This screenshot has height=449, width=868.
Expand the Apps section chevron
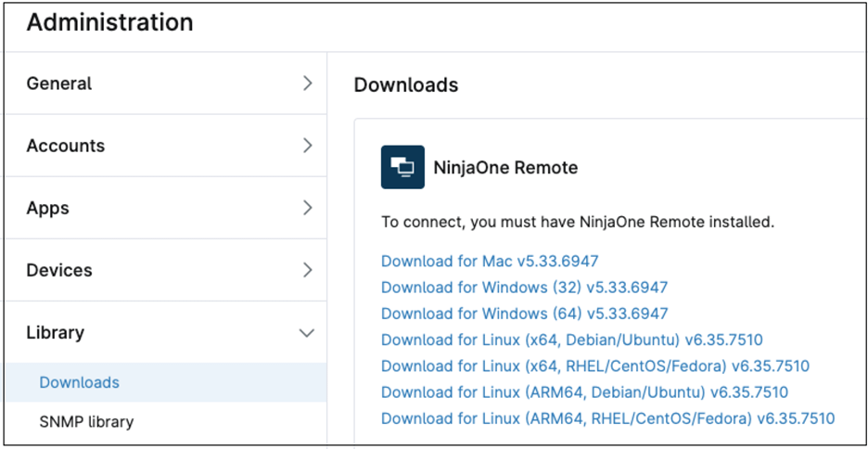pos(307,208)
